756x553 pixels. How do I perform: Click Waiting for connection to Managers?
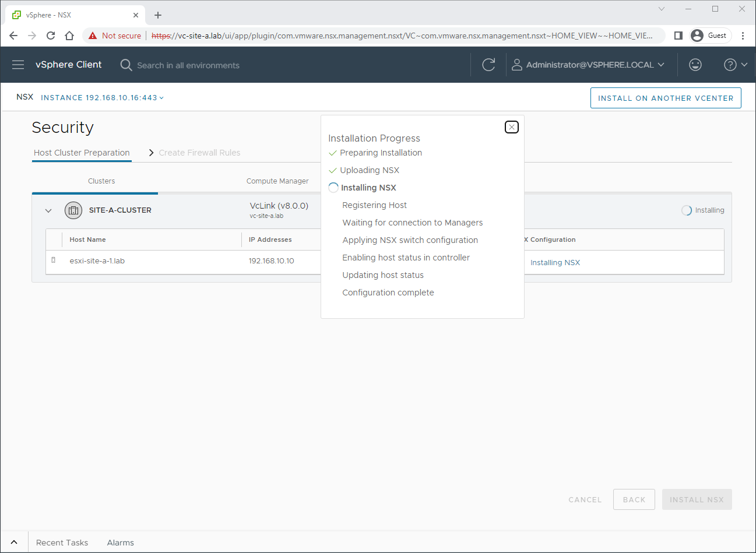point(413,223)
